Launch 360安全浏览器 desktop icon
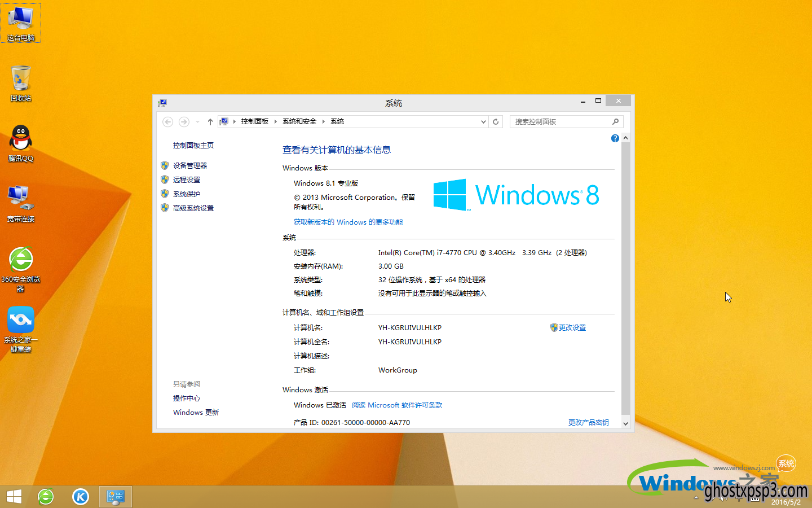 (x=21, y=269)
